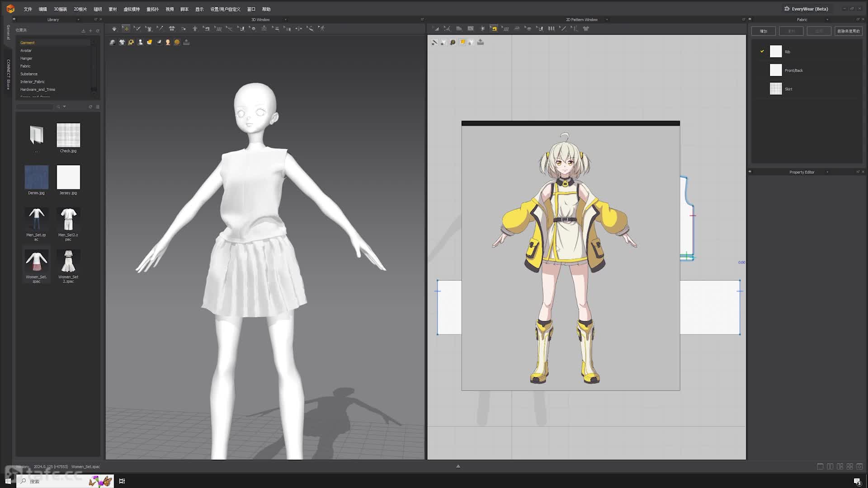Open the Check.jpg fabric thumbnail
The width and height of the screenshot is (868, 488).
tap(68, 135)
